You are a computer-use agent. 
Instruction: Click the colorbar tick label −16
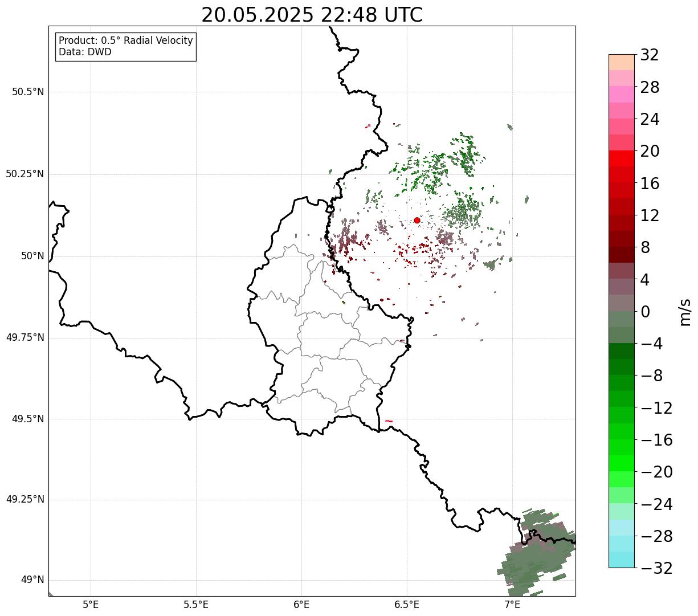point(656,440)
